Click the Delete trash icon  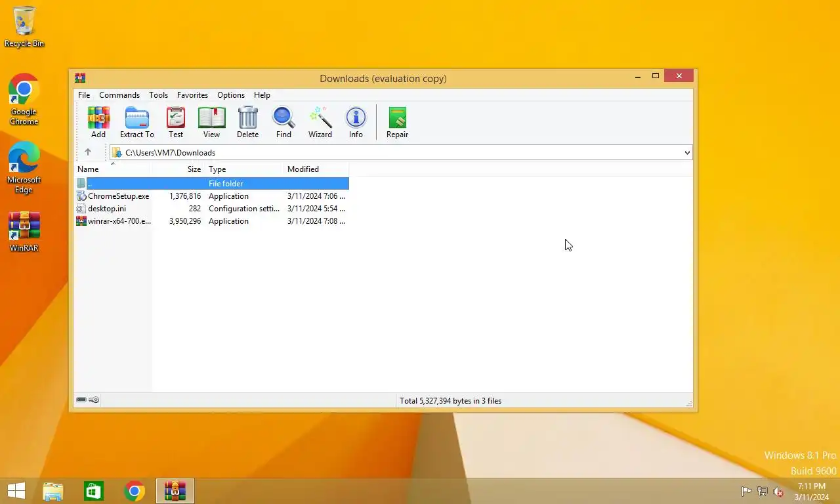click(247, 123)
